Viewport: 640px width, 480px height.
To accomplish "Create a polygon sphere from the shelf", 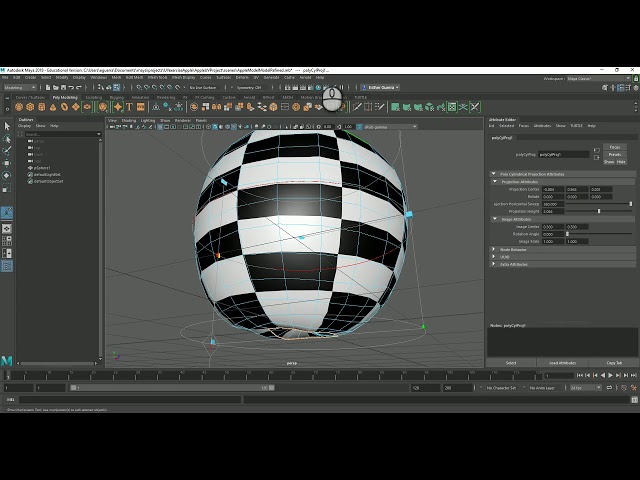I will [19, 107].
